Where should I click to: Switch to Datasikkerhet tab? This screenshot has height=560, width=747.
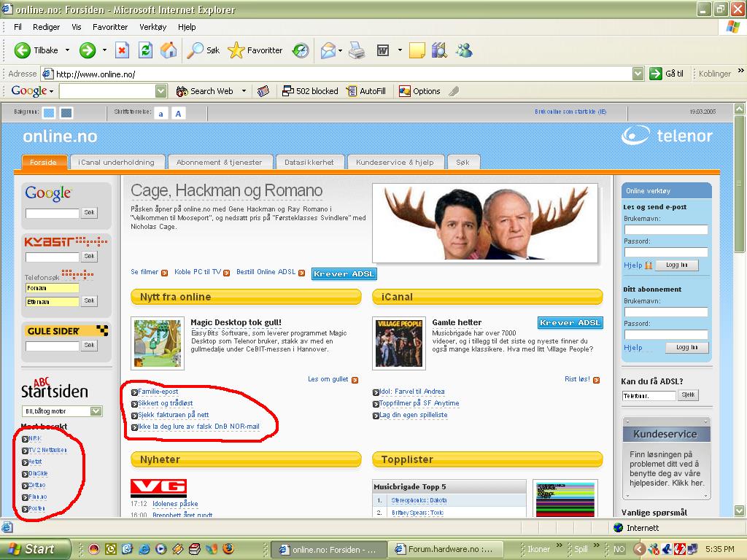[309, 162]
